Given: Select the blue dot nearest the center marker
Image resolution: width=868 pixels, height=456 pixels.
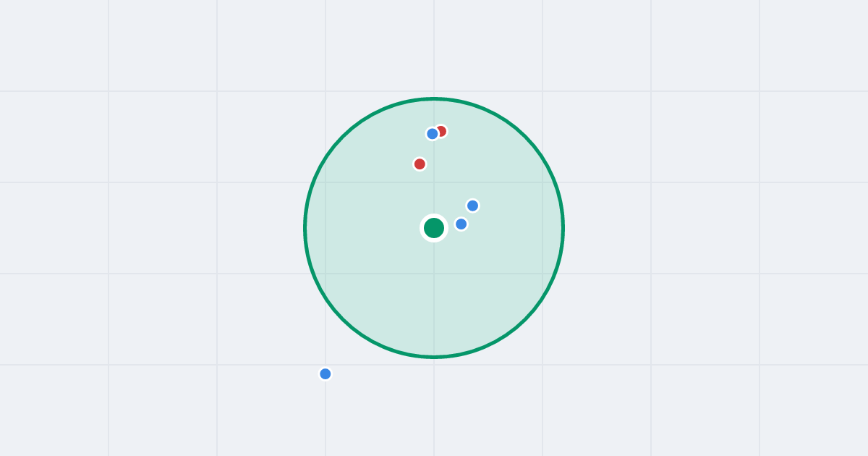Looking at the screenshot, I should (461, 224).
